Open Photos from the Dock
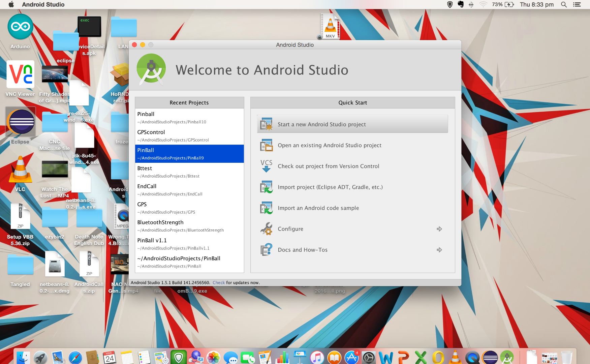This screenshot has width=590, height=364. click(213, 357)
